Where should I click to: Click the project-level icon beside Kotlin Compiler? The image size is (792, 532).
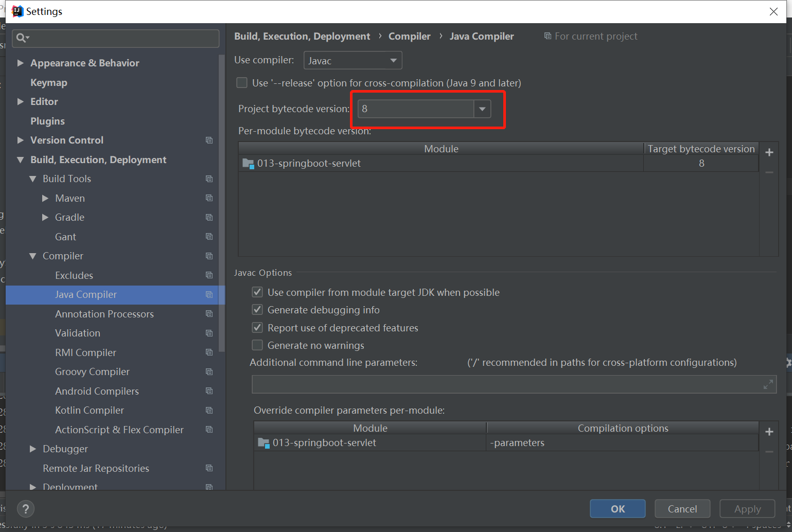coord(209,410)
